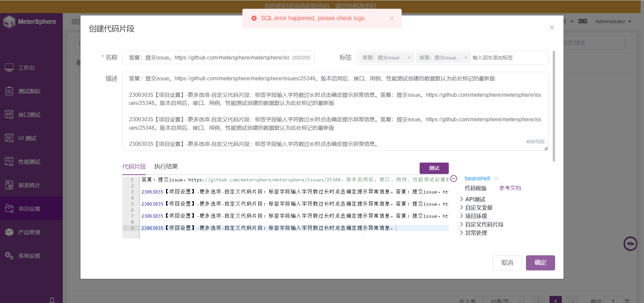Image resolution: width=644 pixels, height=303 pixels.
Task: Open 产品管理 product management icon
Action: [x=9, y=232]
